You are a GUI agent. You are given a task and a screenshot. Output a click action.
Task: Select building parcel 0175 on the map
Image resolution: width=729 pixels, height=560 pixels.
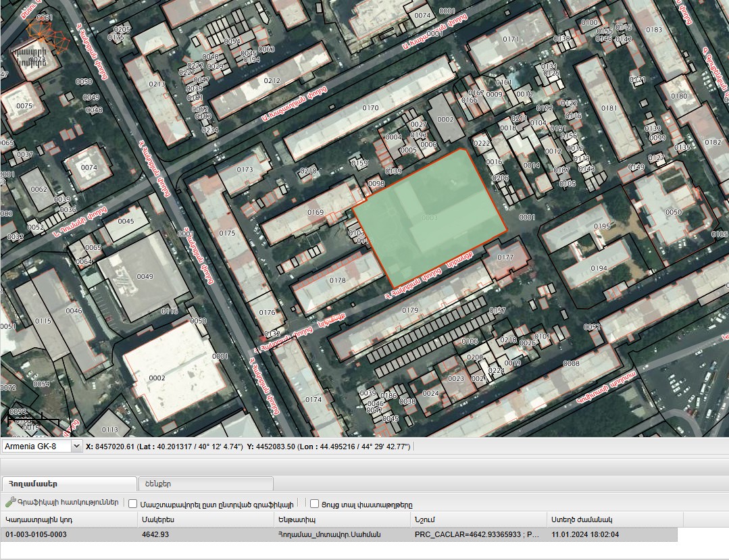click(x=227, y=233)
